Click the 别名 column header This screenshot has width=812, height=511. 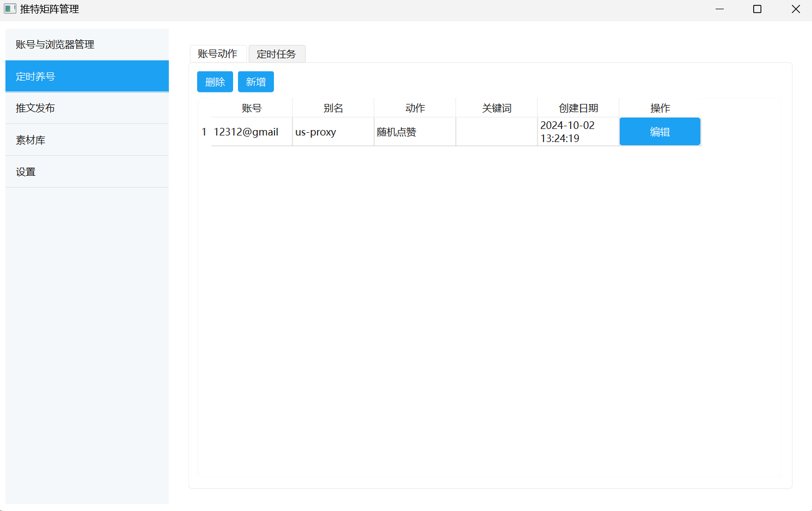click(333, 108)
